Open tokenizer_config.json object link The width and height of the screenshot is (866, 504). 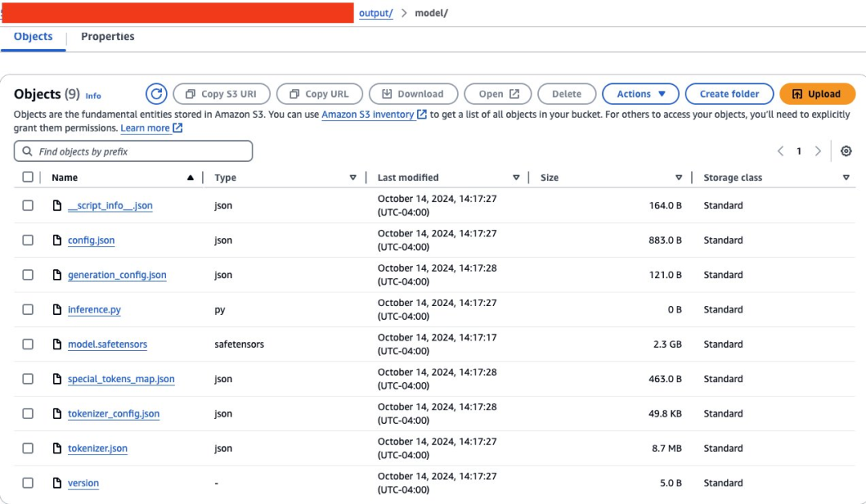point(114,413)
